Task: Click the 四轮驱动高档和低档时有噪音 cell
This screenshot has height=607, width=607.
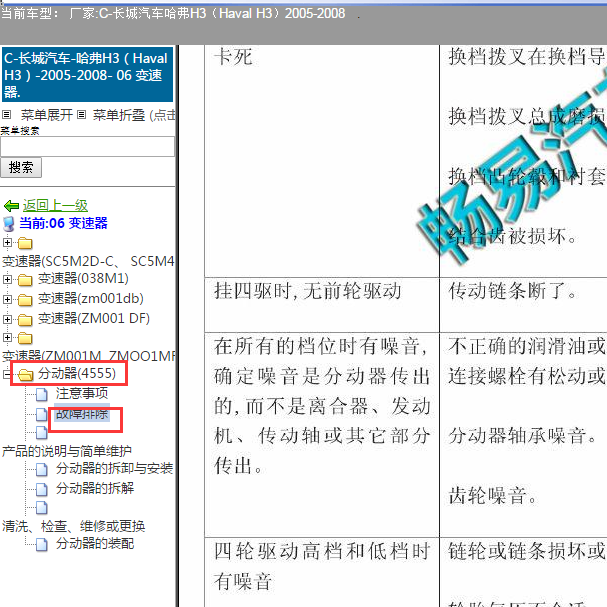Action: [x=322, y=572]
